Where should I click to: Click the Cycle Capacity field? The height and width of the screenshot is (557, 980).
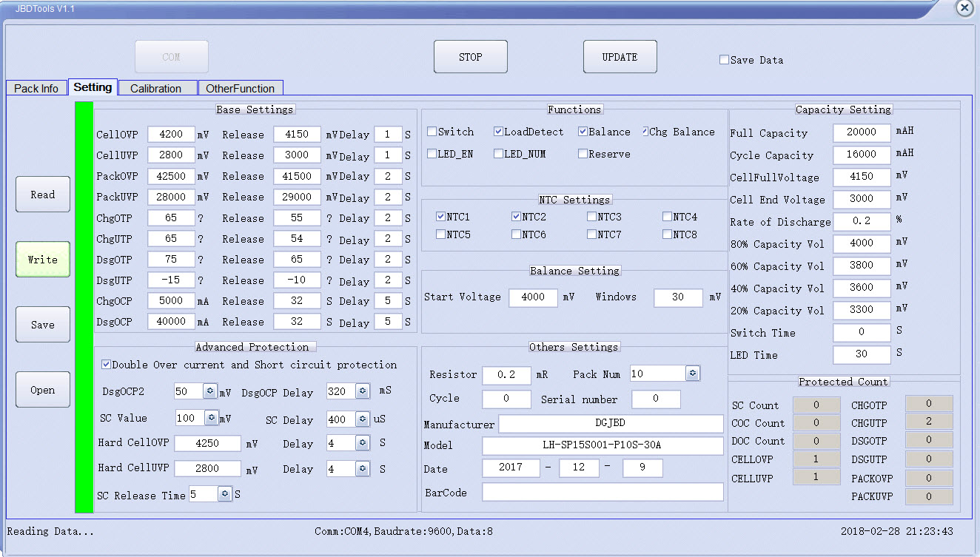tap(862, 155)
